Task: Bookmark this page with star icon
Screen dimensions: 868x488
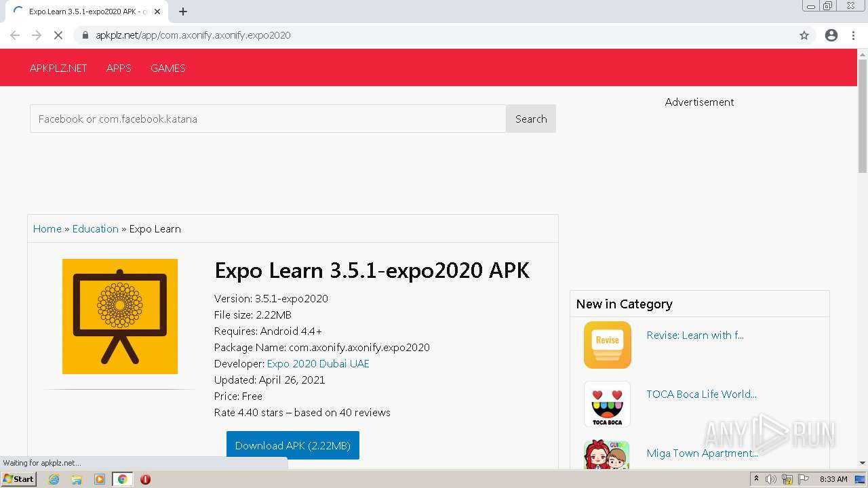Action: coord(804,35)
